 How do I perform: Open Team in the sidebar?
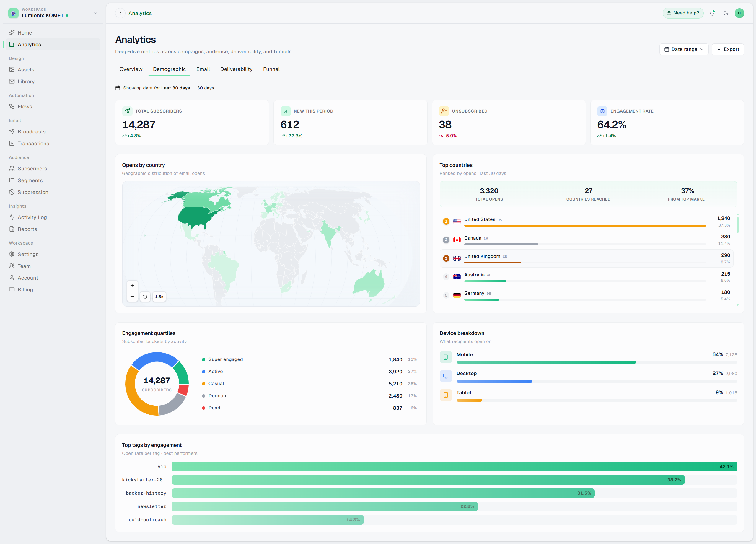pos(53,266)
